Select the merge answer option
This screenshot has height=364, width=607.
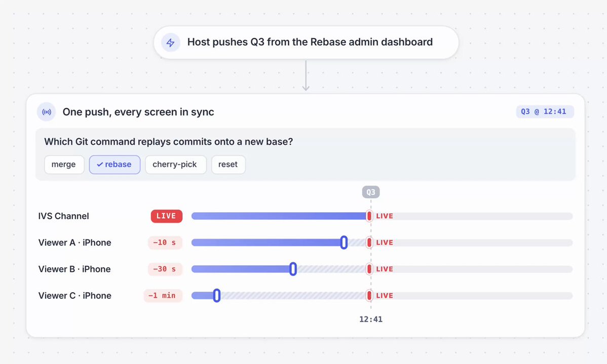(x=64, y=165)
